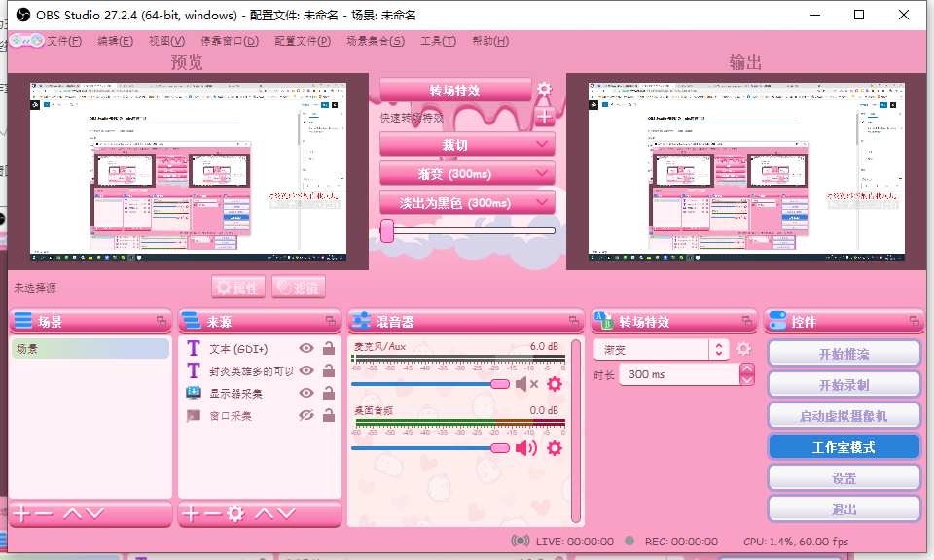Unmute the 麦克风/Aux speaker icon

click(526, 384)
